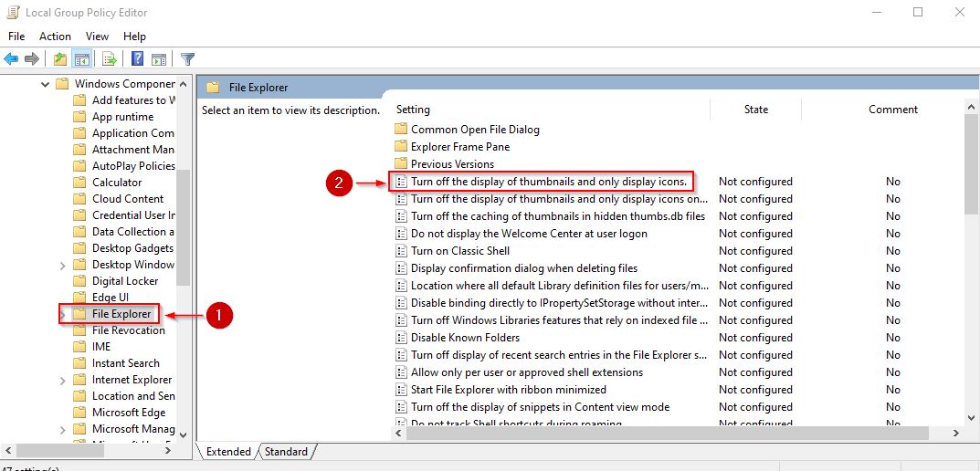Select Do not display the Welcome Center policy

(x=529, y=234)
